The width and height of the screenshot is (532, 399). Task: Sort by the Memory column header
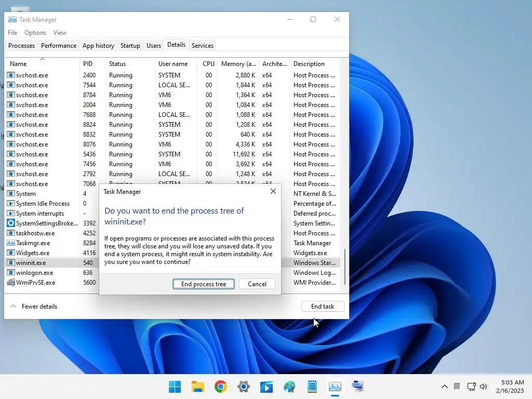[238, 63]
